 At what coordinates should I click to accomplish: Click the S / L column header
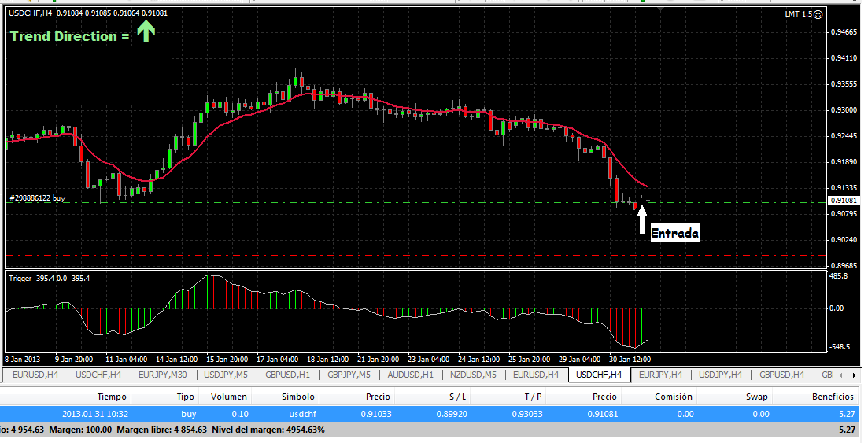point(457,397)
